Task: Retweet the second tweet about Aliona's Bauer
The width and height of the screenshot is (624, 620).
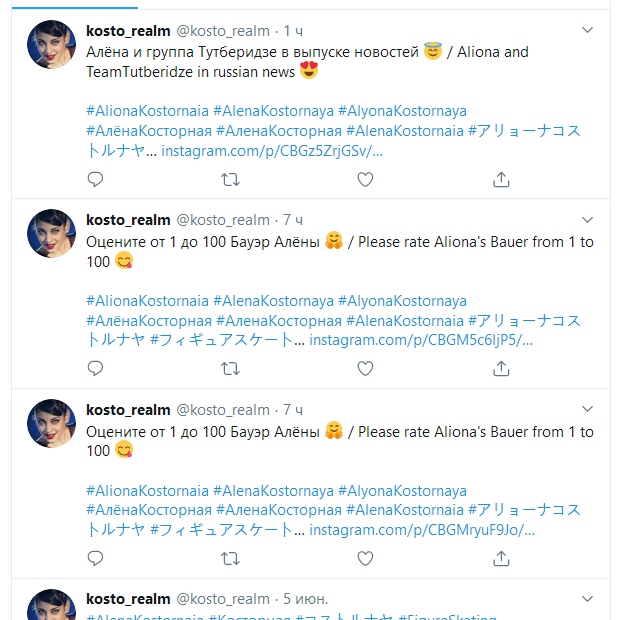Action: [x=230, y=368]
